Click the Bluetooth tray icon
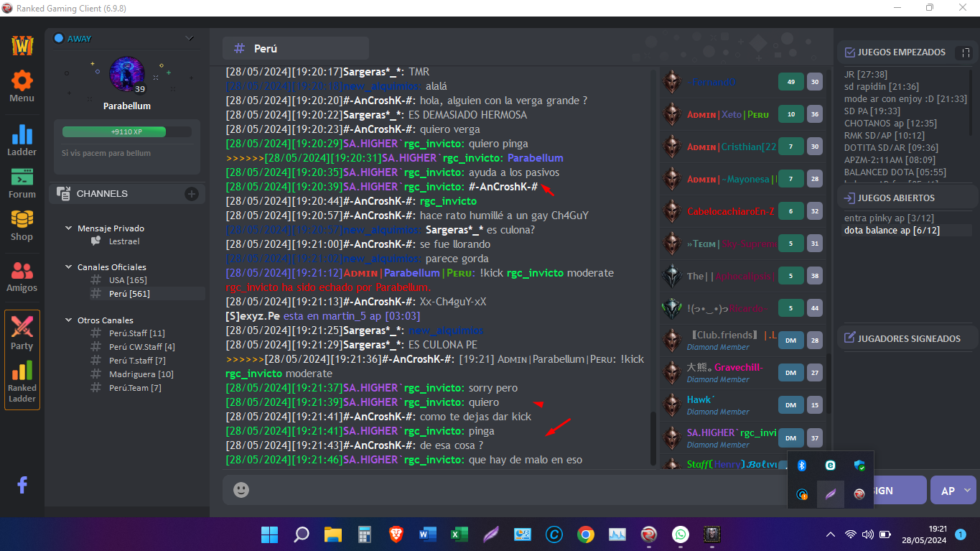 pos(802,466)
